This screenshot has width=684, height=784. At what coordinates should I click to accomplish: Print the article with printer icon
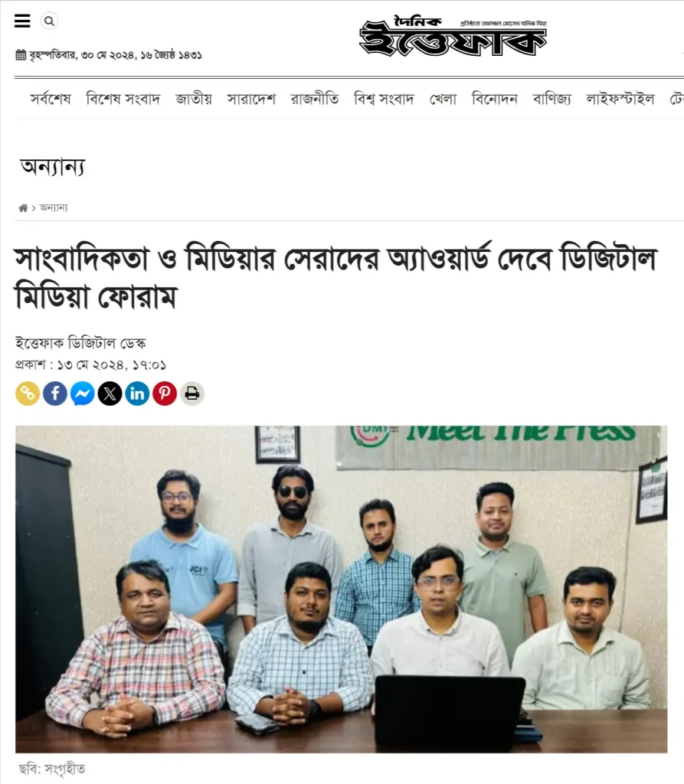(192, 394)
